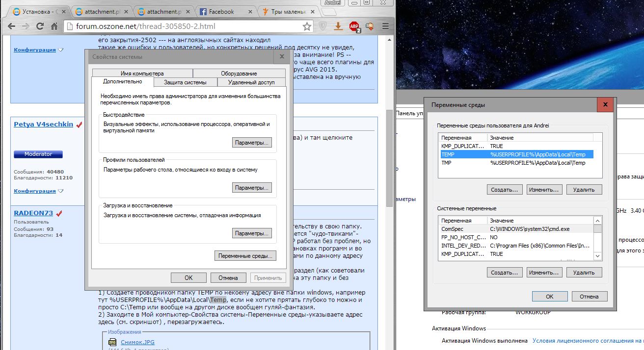Click the shield extension icon in Chrome
Screen dimensions: 644x350
(323, 26)
